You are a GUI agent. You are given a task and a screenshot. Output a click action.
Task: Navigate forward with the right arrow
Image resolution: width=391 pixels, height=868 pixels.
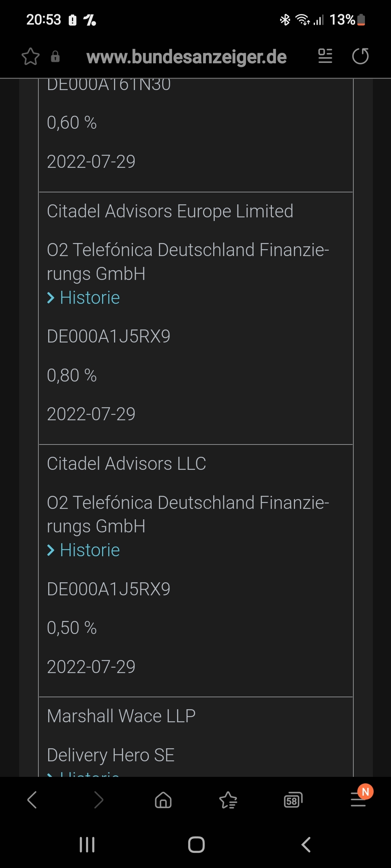98,800
